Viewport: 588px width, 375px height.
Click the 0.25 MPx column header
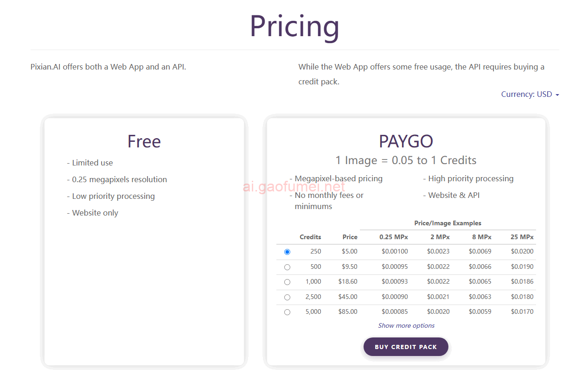coord(394,237)
